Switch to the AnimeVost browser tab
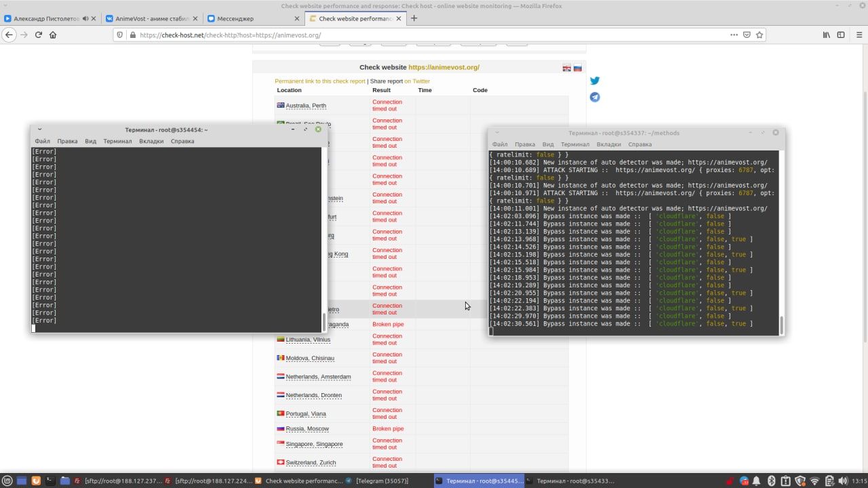 pos(151,18)
